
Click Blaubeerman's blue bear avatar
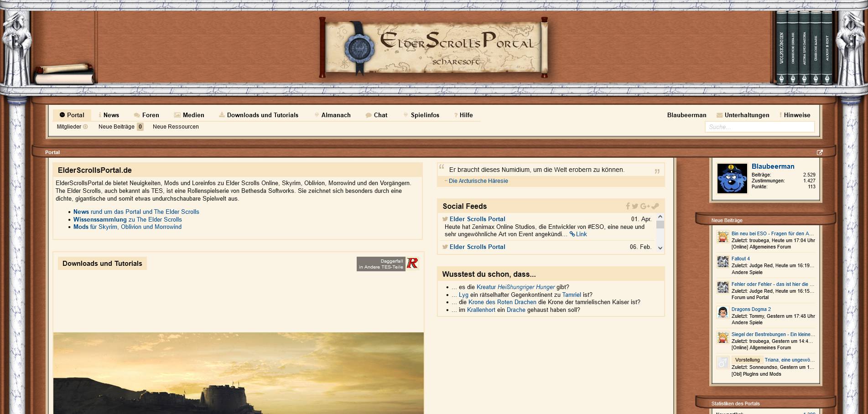tap(732, 179)
